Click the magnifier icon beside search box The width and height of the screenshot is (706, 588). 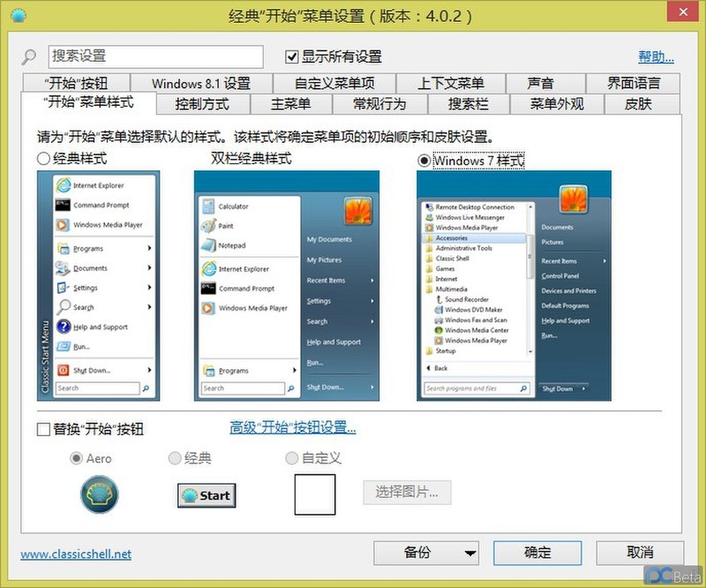pos(28,56)
